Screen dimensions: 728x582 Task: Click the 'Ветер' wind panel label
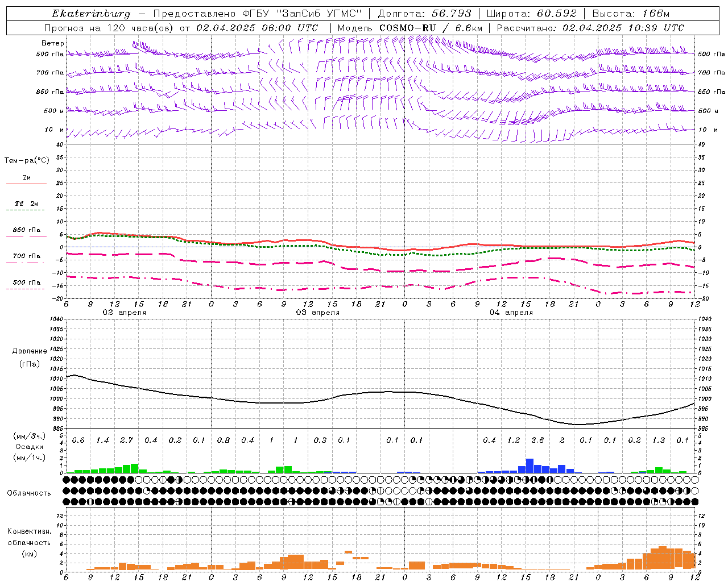tap(53, 43)
